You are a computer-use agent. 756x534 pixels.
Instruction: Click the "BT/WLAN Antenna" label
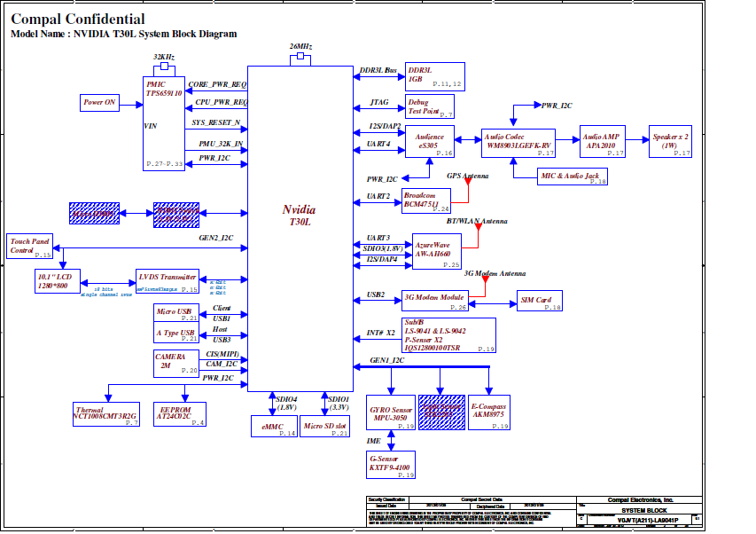477,222
